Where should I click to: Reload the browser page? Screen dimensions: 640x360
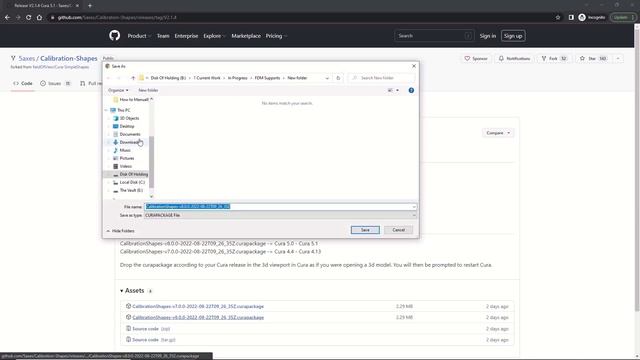click(28, 18)
